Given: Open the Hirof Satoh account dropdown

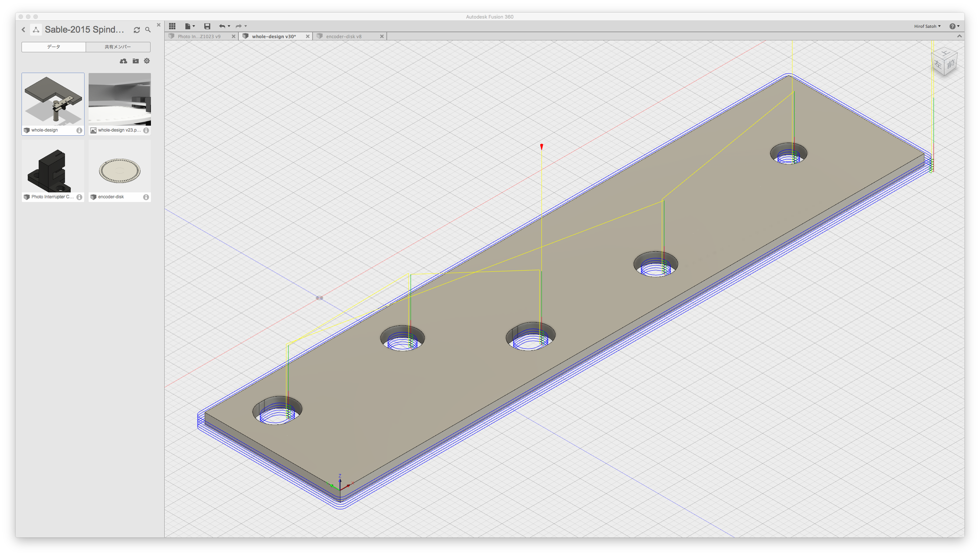Looking at the screenshot, I should (x=927, y=26).
